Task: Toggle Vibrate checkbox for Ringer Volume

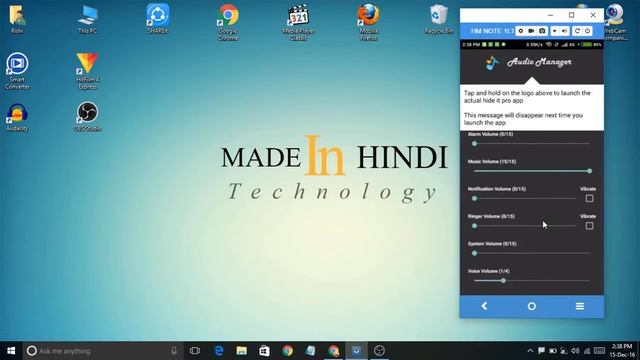Action: pyautogui.click(x=589, y=226)
